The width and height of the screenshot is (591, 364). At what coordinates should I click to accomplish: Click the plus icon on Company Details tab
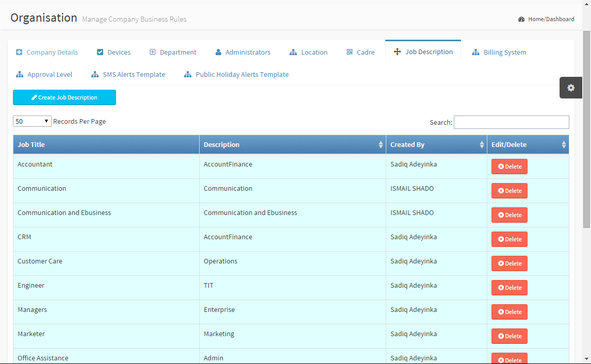[19, 52]
